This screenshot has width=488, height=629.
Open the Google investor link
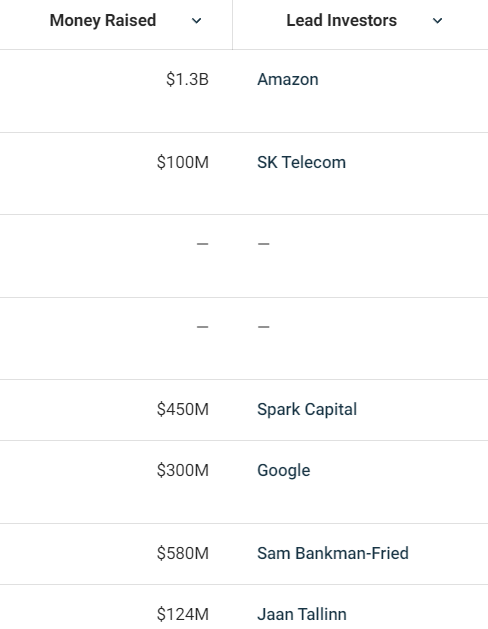coord(284,471)
